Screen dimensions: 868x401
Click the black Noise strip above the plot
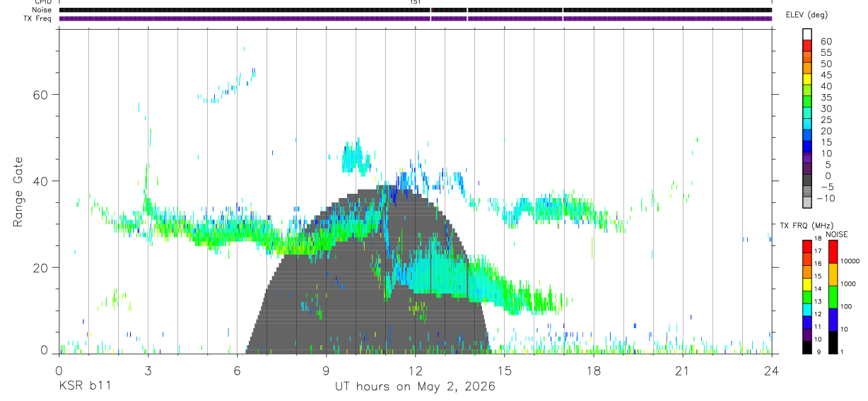[416, 10]
